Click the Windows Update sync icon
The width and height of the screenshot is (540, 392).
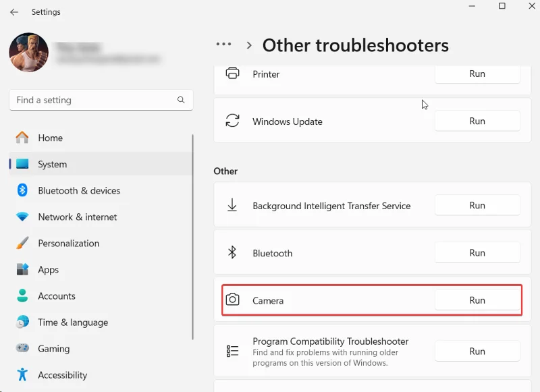[233, 121]
